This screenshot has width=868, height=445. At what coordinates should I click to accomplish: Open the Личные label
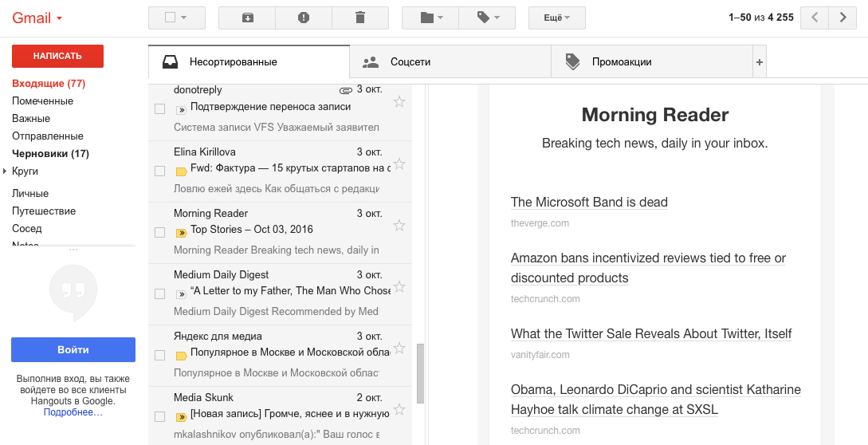30,194
